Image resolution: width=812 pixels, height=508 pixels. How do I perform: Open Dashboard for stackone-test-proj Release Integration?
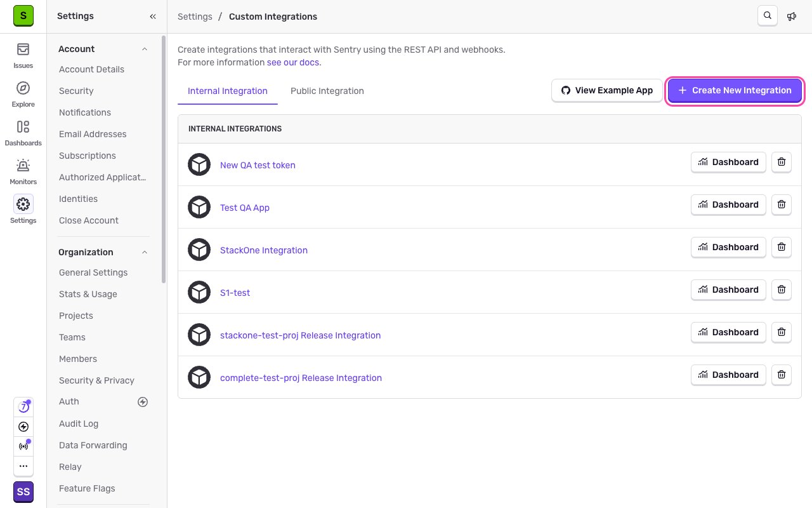[x=728, y=332]
